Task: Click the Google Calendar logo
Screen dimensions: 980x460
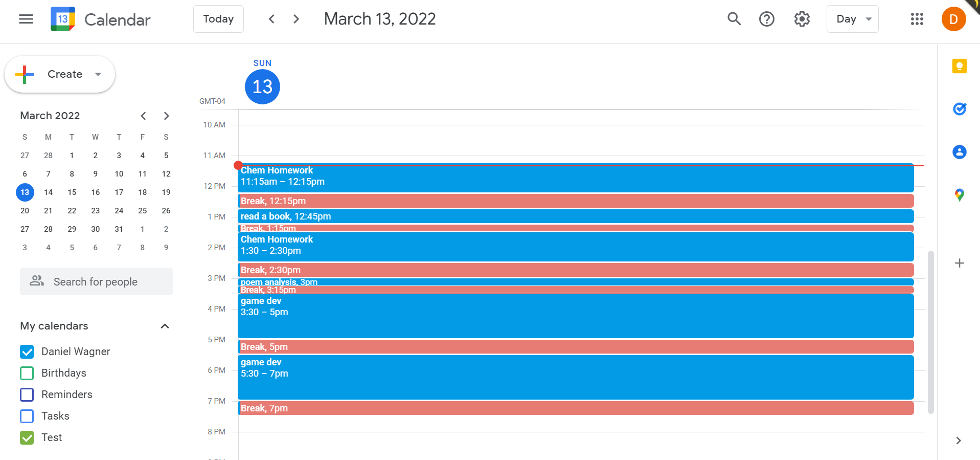Action: pos(63,19)
